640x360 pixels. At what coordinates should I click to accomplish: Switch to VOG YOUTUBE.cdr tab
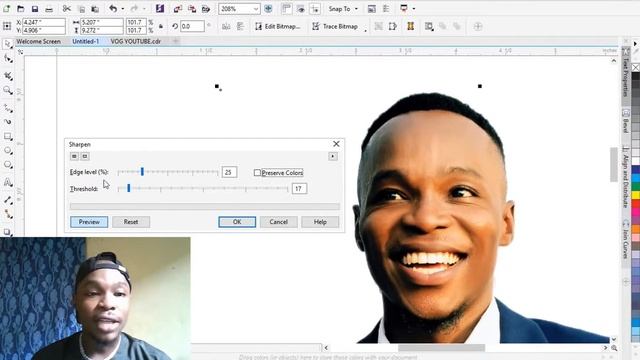point(136,41)
